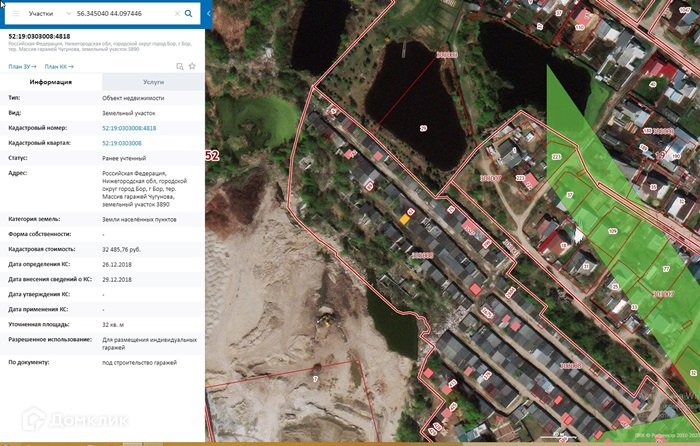The width and height of the screenshot is (700, 446).
Task: Open the hamburger menu in search bar
Action: coord(16,13)
